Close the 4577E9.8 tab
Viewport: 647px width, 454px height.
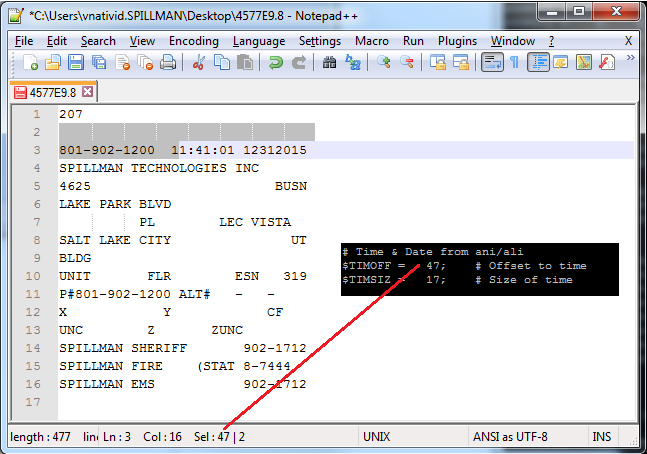[87, 92]
